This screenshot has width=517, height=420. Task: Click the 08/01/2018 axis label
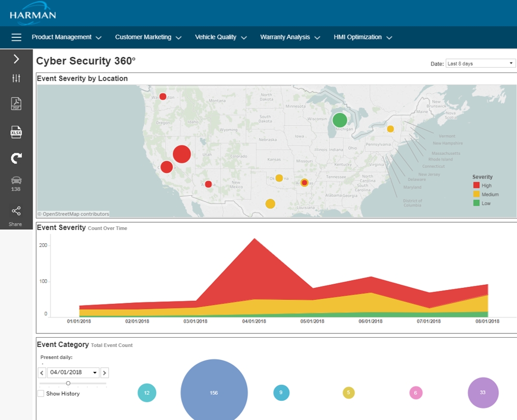[x=488, y=321]
